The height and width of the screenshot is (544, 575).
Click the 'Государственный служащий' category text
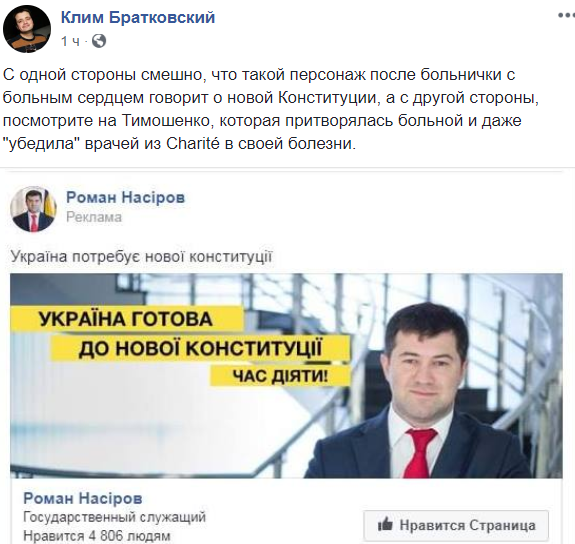[114, 517]
